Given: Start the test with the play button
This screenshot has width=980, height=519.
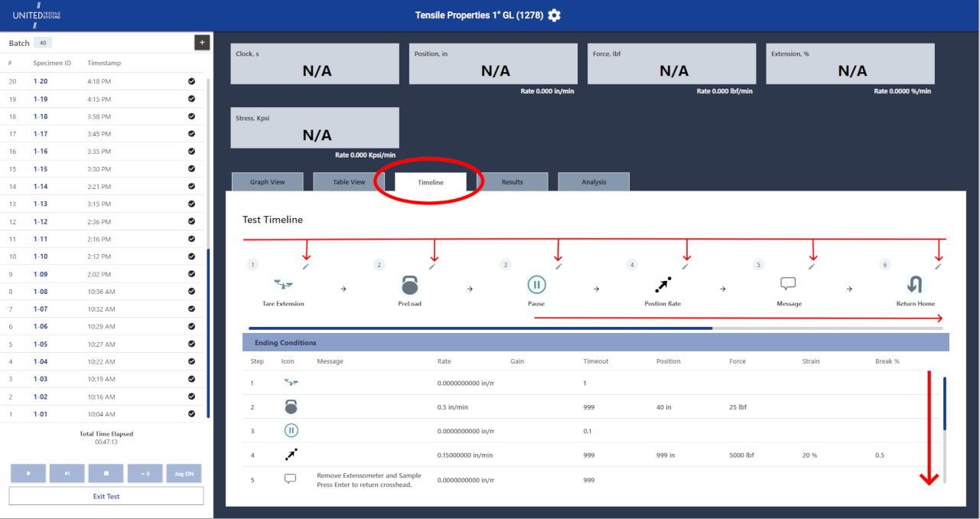Looking at the screenshot, I should click(x=28, y=474).
